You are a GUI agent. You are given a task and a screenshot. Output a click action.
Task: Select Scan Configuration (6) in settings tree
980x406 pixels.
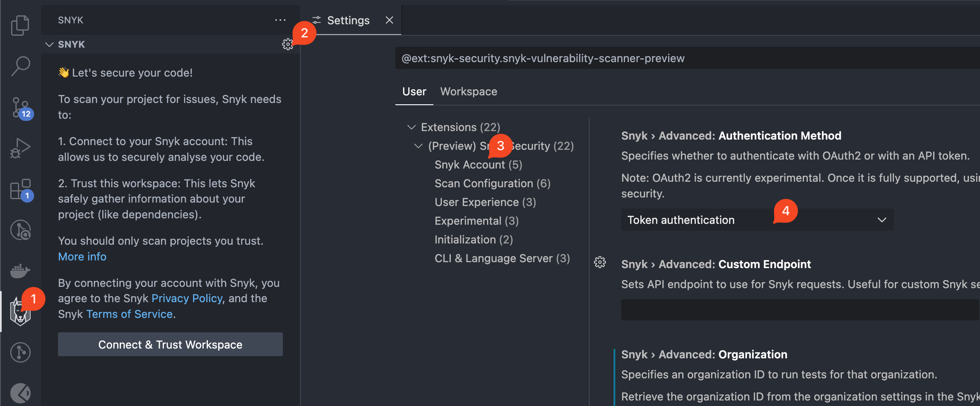click(x=492, y=183)
